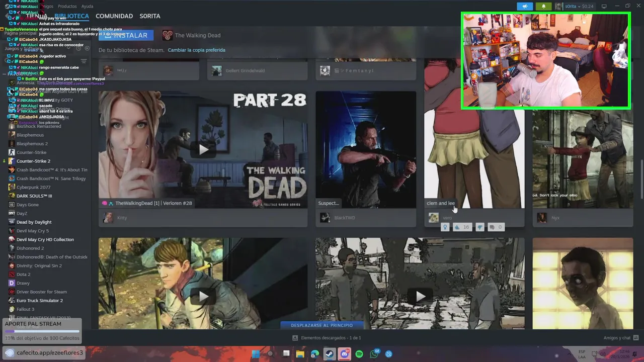Play the Verloren Part 28 video

pos(203,149)
